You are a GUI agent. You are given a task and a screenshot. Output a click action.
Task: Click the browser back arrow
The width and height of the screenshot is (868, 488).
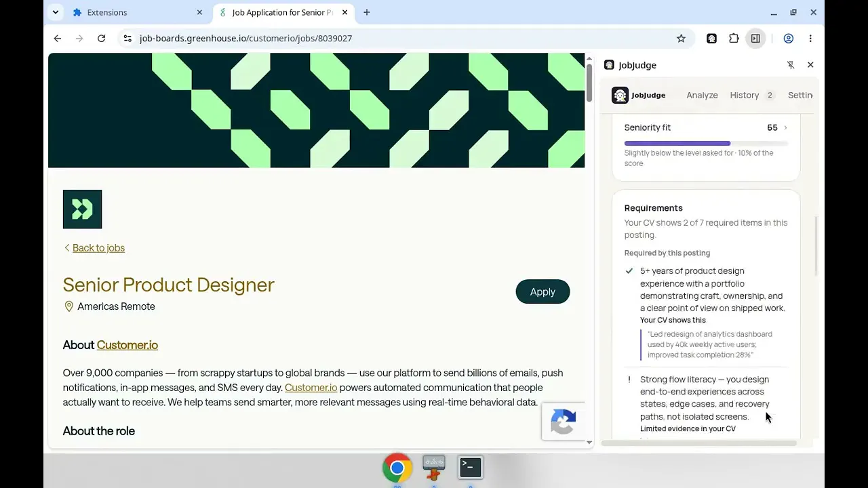(58, 39)
